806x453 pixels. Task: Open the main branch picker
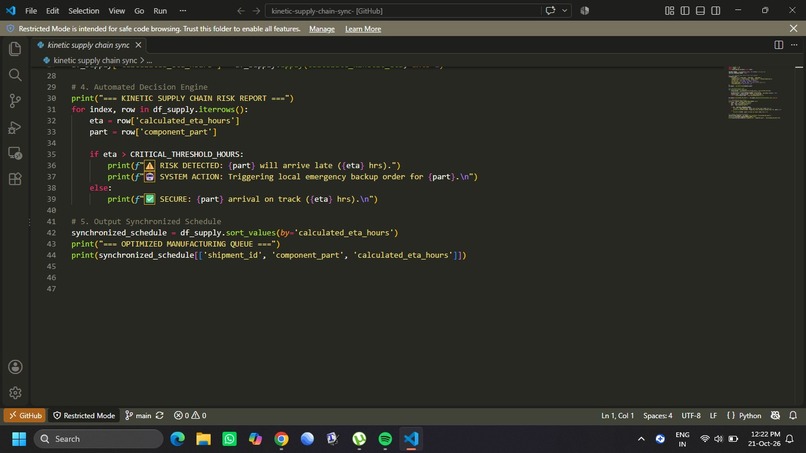pyautogui.click(x=138, y=415)
